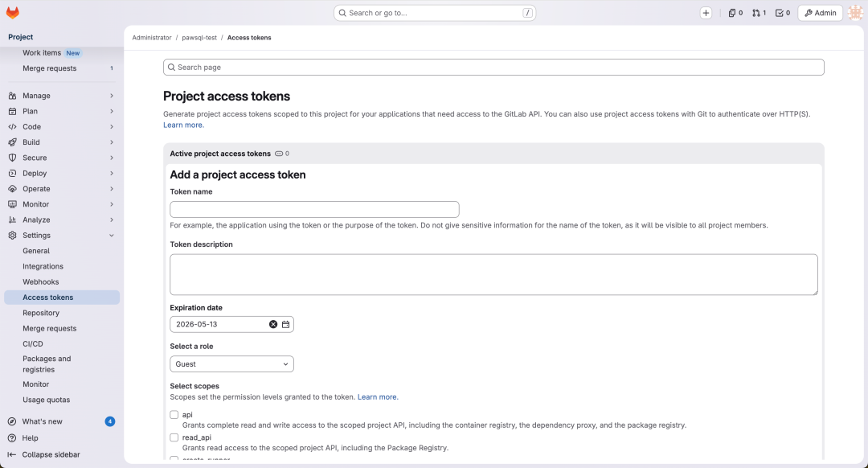868x468 pixels.
Task: Enable the read_api scope checkbox
Action: coord(174,437)
